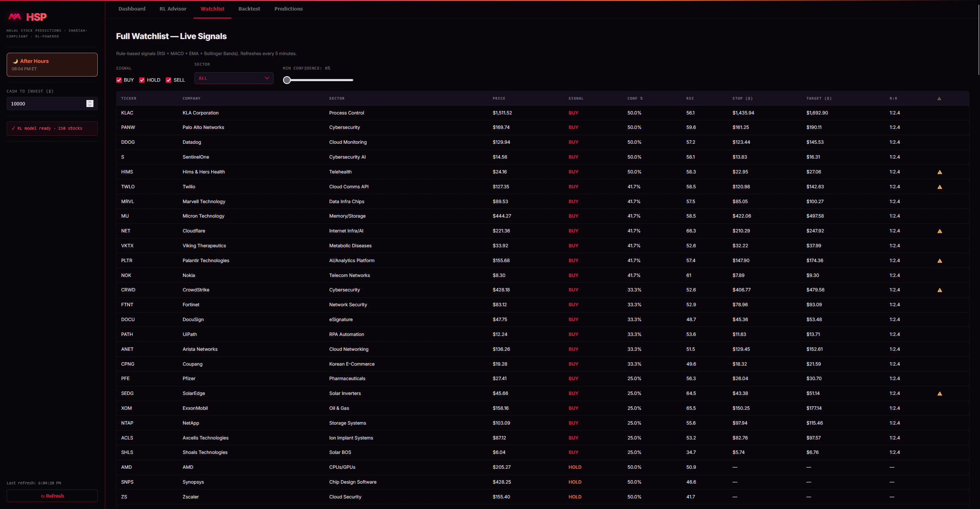The height and width of the screenshot is (509, 980).
Task: Switch to the Backtest tab
Action: [x=249, y=9]
